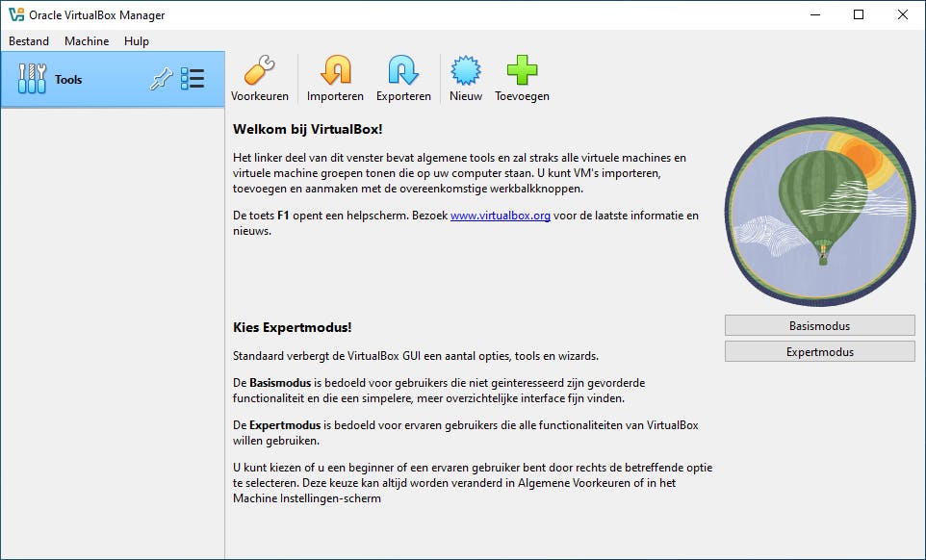The width and height of the screenshot is (926, 560).
Task: Choose the Basismodus button
Action: click(820, 326)
